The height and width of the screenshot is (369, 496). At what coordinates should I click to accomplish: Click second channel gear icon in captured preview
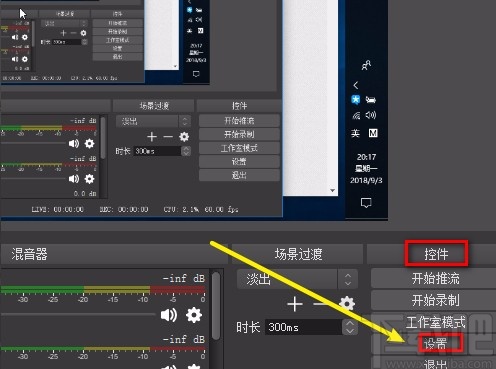[89, 179]
